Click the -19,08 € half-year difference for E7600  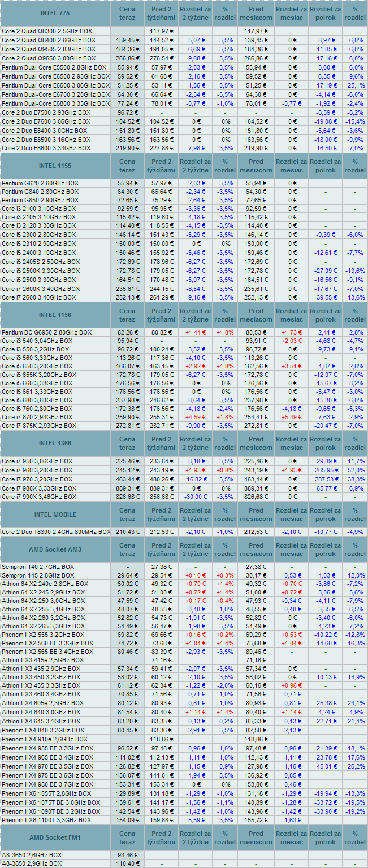326,121
